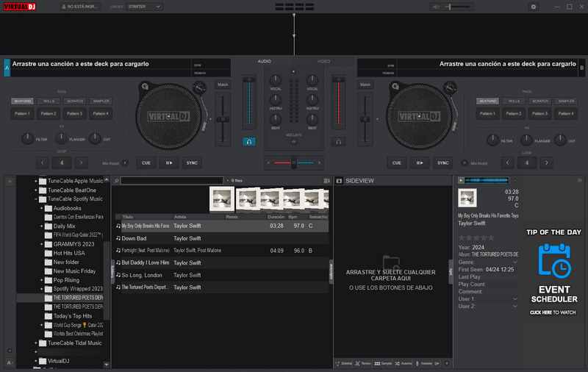Expand TuneCable Tidal Music folder
The image size is (588, 372).
coord(36,343)
